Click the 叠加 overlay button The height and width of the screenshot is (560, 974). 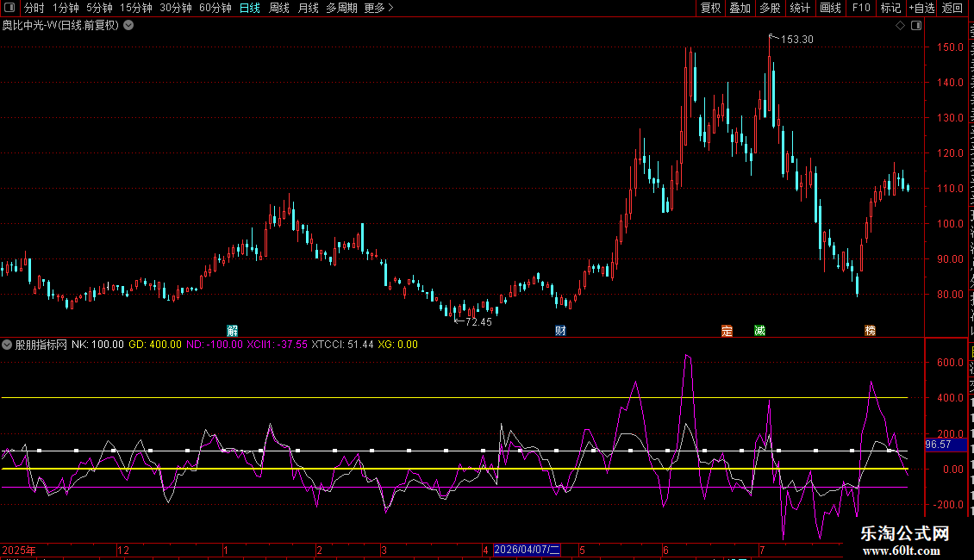click(740, 8)
